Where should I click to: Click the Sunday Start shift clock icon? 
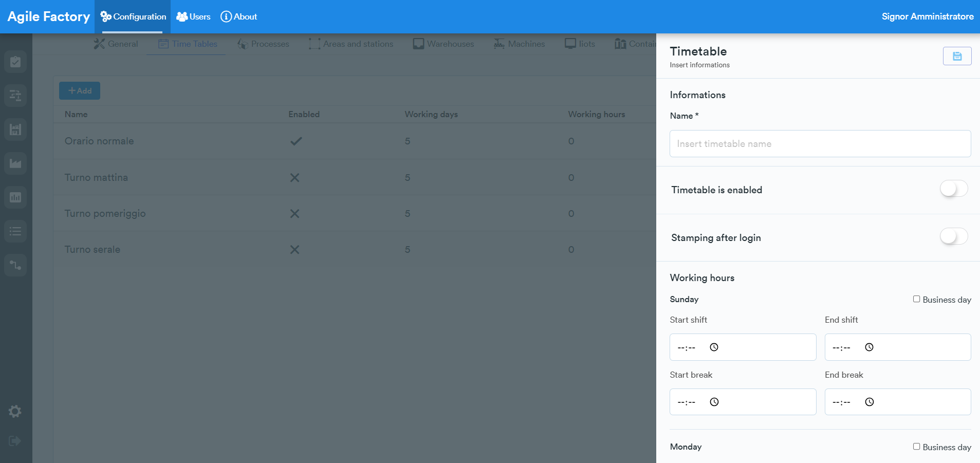point(714,347)
